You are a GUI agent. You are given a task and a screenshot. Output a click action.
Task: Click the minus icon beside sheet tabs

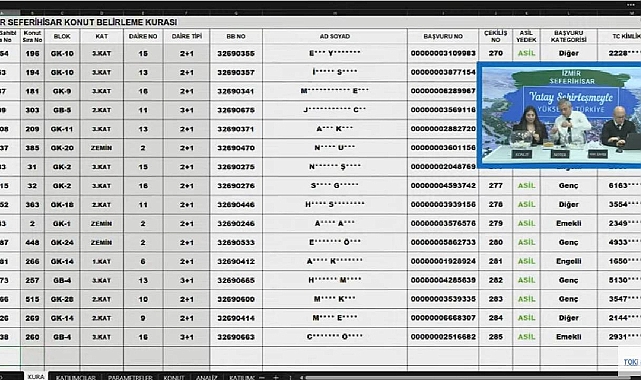(262, 377)
